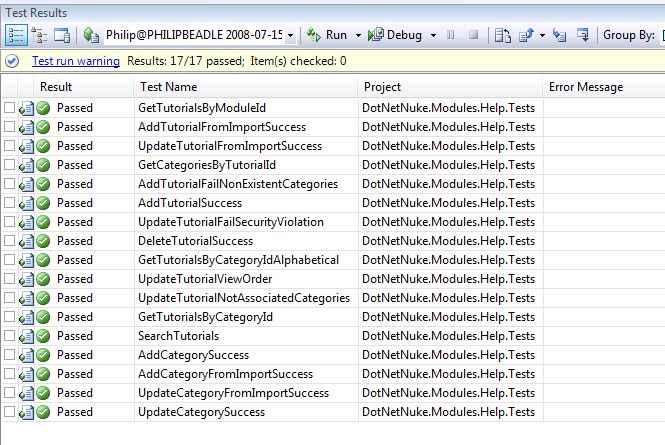Click the Pause test run icon
The height and width of the screenshot is (445, 665).
pos(451,35)
